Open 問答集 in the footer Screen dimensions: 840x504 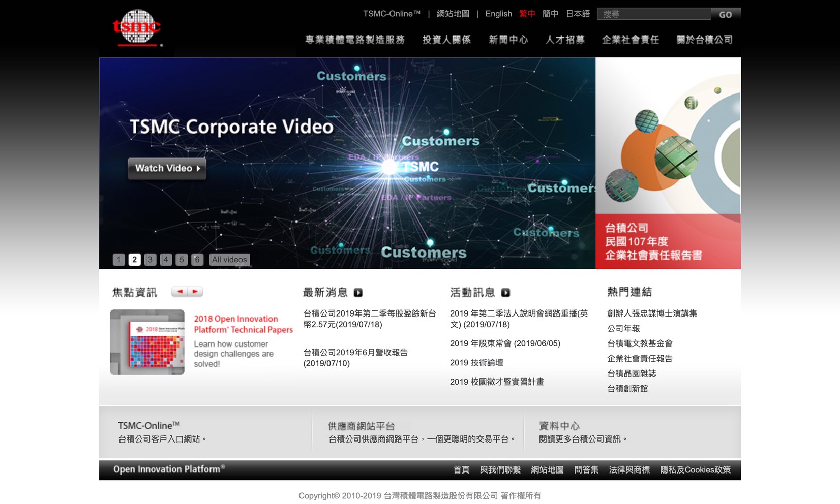click(586, 470)
